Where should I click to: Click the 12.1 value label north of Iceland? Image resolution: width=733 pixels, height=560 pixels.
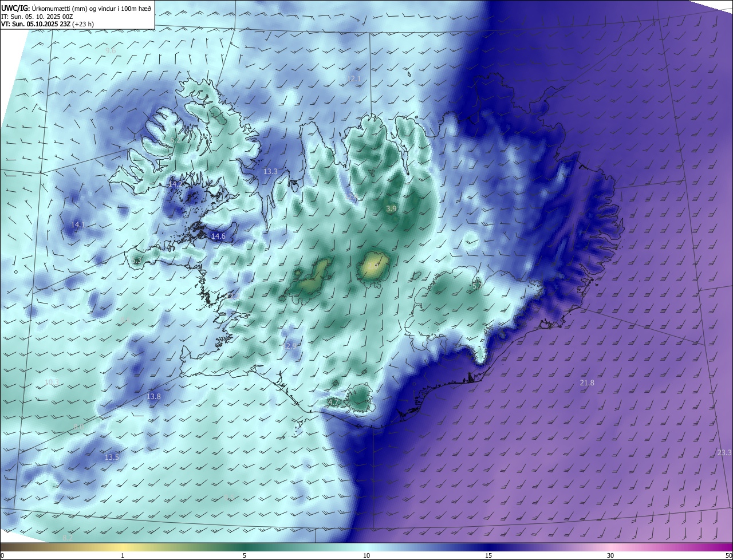click(x=354, y=78)
